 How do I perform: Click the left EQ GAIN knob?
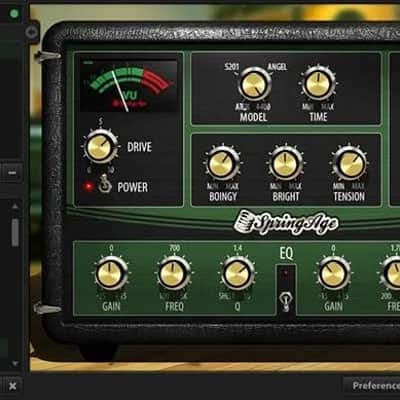111,274
